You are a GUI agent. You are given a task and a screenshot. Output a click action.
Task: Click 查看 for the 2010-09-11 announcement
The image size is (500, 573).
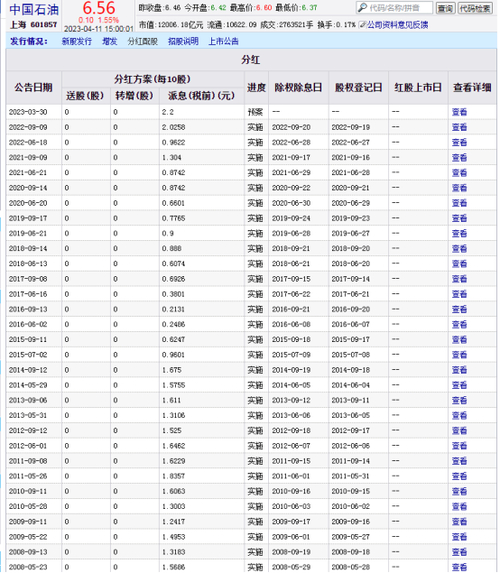[x=459, y=491]
